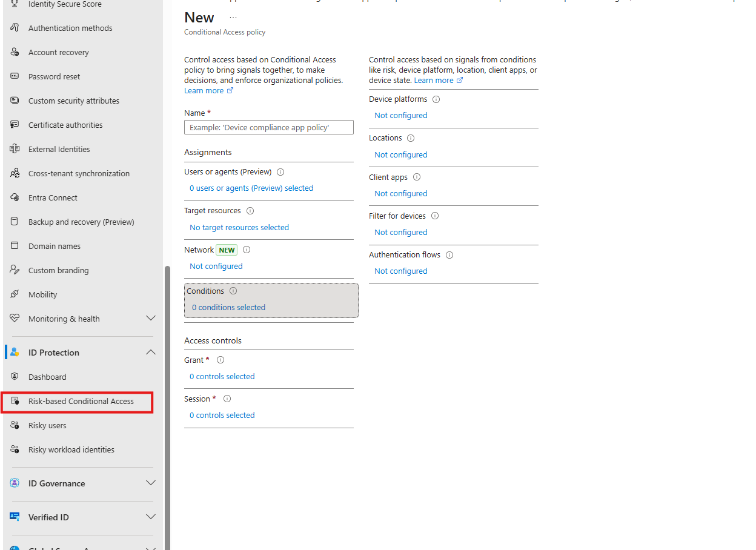Open '0 conditions selected' link
The height and width of the screenshot is (550, 756).
click(x=228, y=308)
